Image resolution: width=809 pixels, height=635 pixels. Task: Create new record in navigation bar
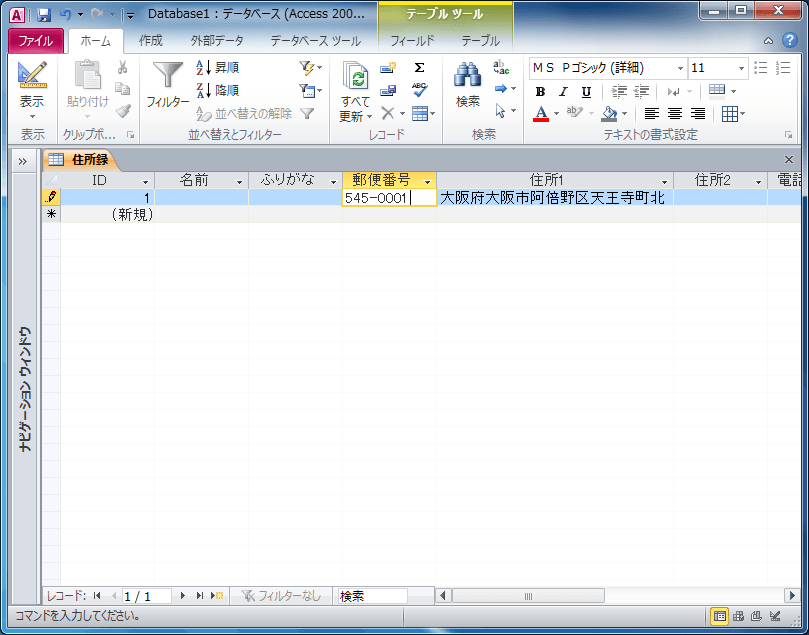click(x=217, y=596)
